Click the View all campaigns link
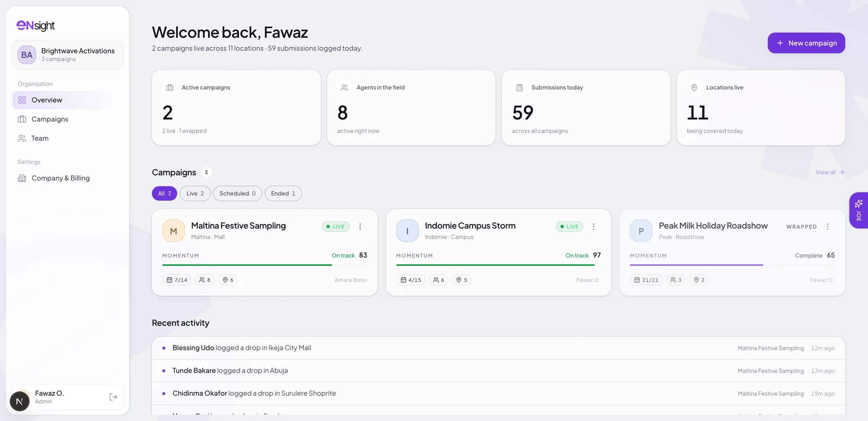The width and height of the screenshot is (868, 421). 830,172
